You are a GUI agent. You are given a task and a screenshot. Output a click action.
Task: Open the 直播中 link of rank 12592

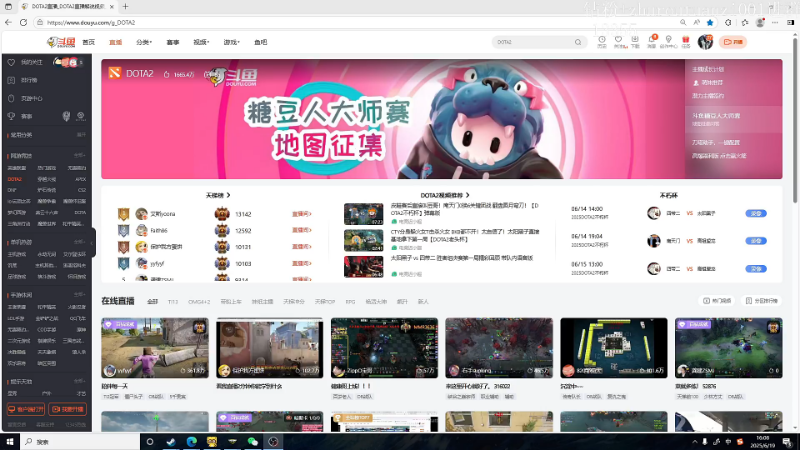(x=301, y=231)
